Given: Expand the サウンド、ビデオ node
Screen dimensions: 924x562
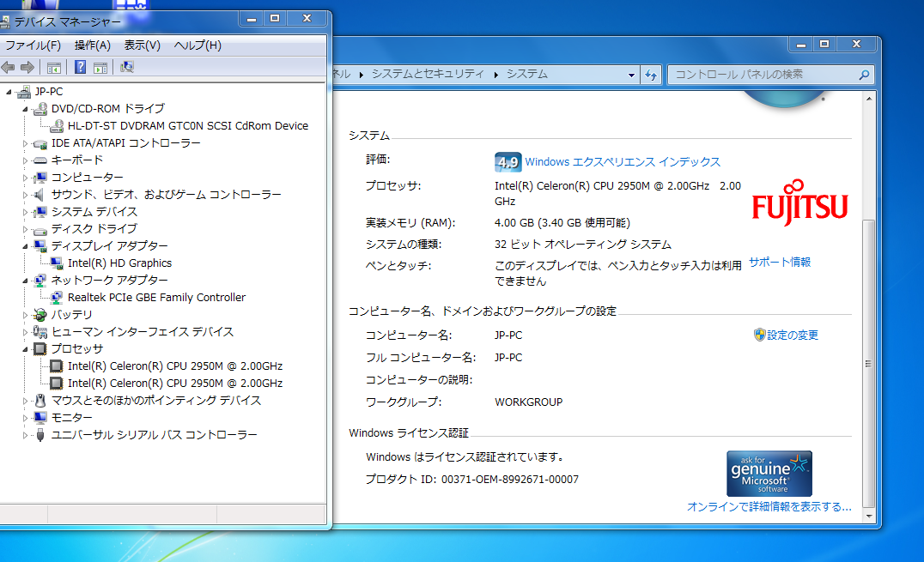Looking at the screenshot, I should [26, 195].
